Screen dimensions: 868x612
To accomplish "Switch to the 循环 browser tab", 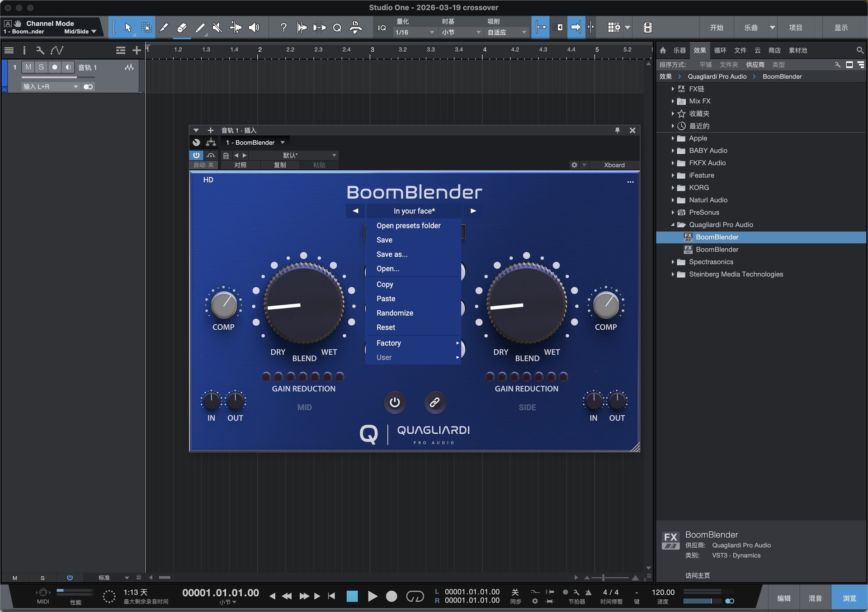I will click(x=720, y=50).
